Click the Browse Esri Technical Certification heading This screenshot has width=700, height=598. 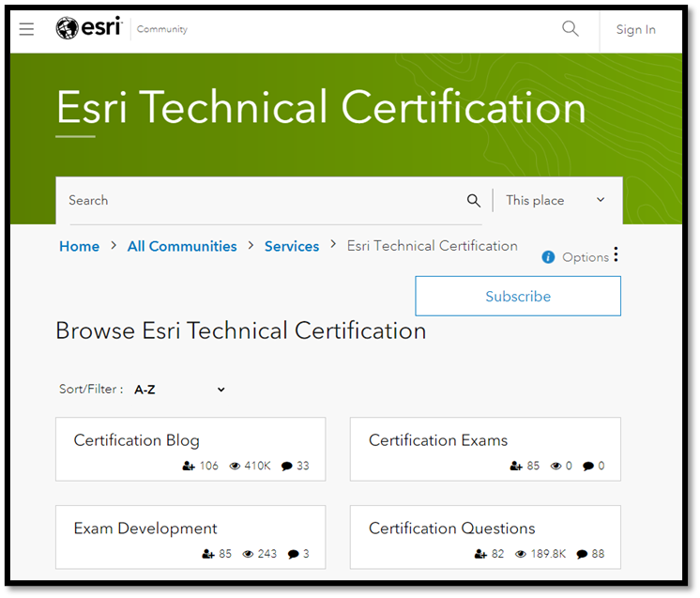(x=241, y=330)
